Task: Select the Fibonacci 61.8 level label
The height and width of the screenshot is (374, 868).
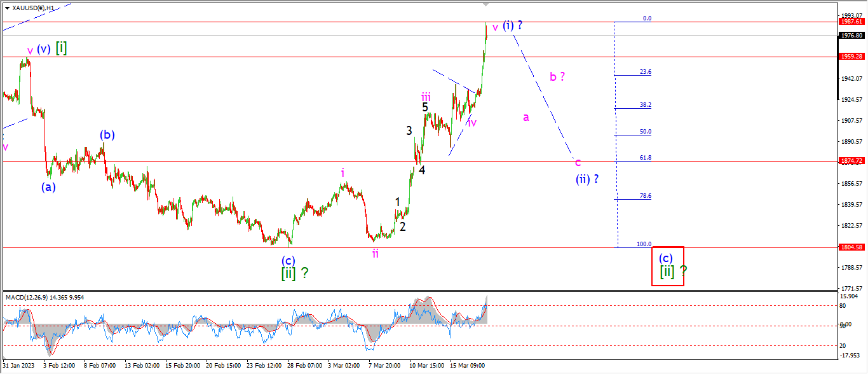Action: click(645, 157)
